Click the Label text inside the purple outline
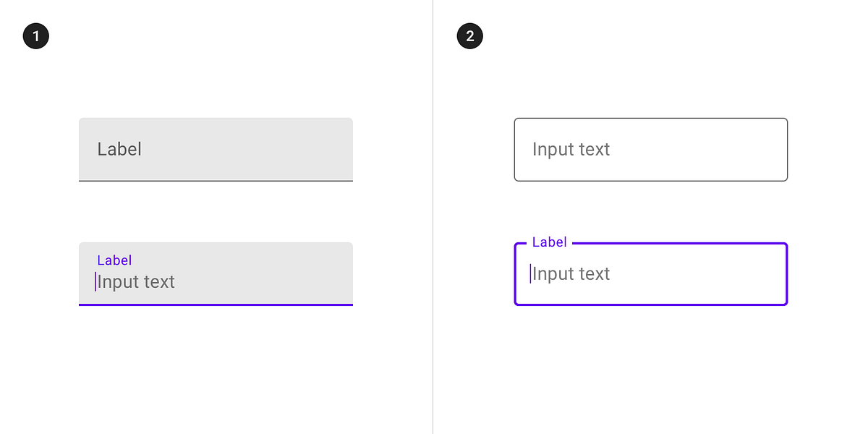 548,242
